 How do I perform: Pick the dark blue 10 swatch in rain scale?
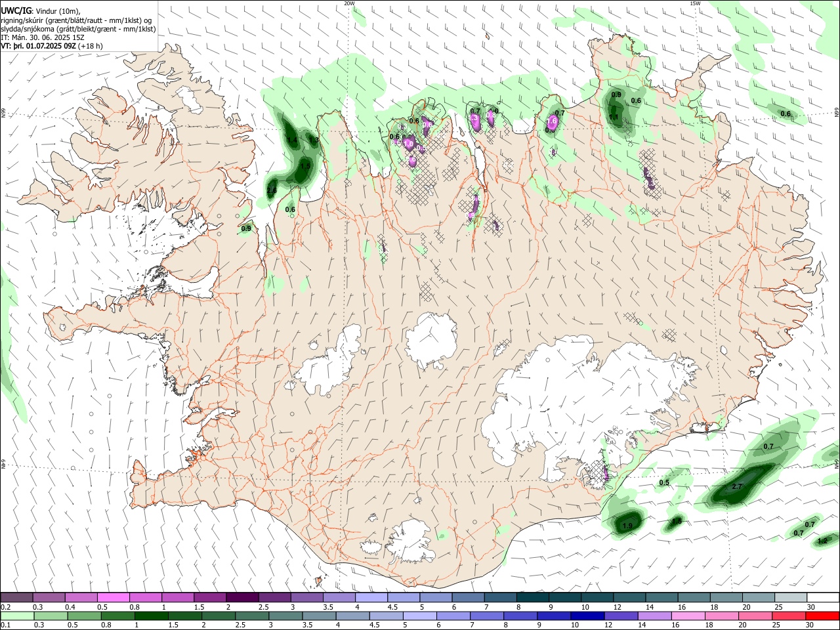[x=586, y=616]
